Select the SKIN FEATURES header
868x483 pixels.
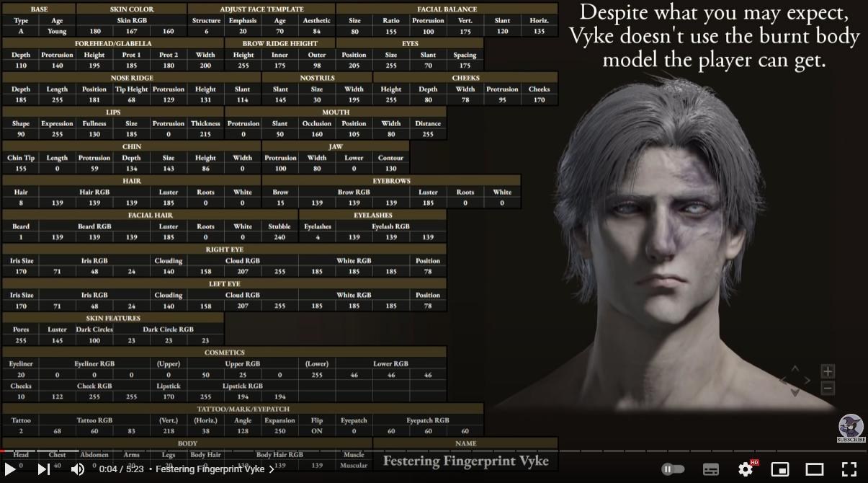tap(113, 318)
